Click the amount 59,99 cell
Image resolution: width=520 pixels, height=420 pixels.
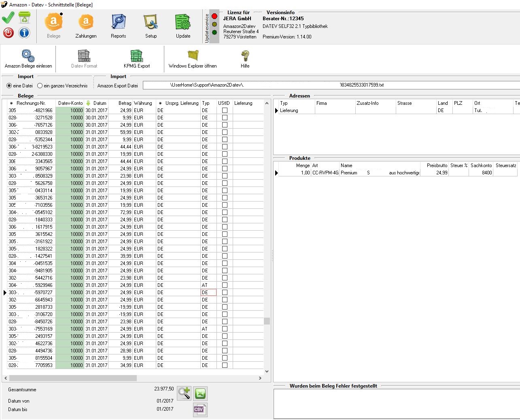pos(120,132)
